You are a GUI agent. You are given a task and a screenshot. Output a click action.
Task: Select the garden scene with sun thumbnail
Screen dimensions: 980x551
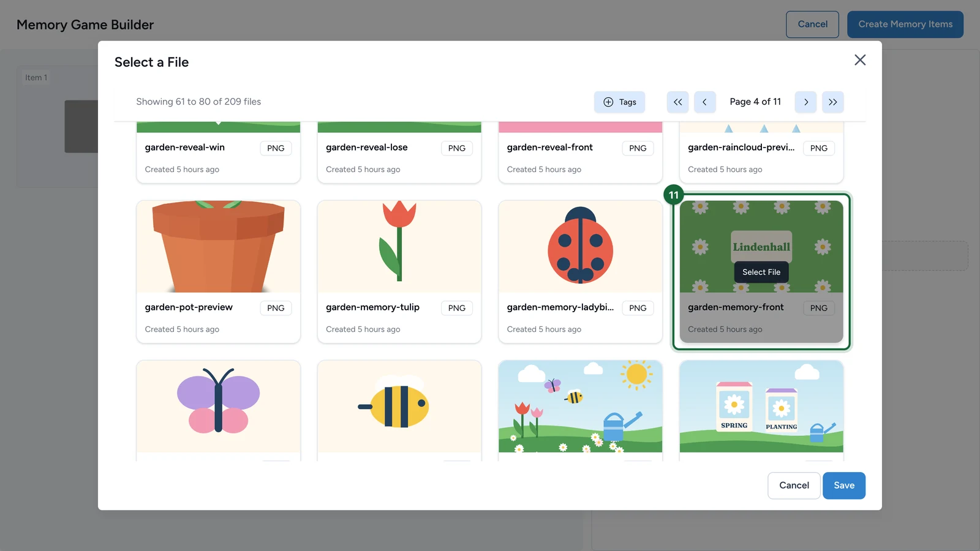pyautogui.click(x=581, y=407)
